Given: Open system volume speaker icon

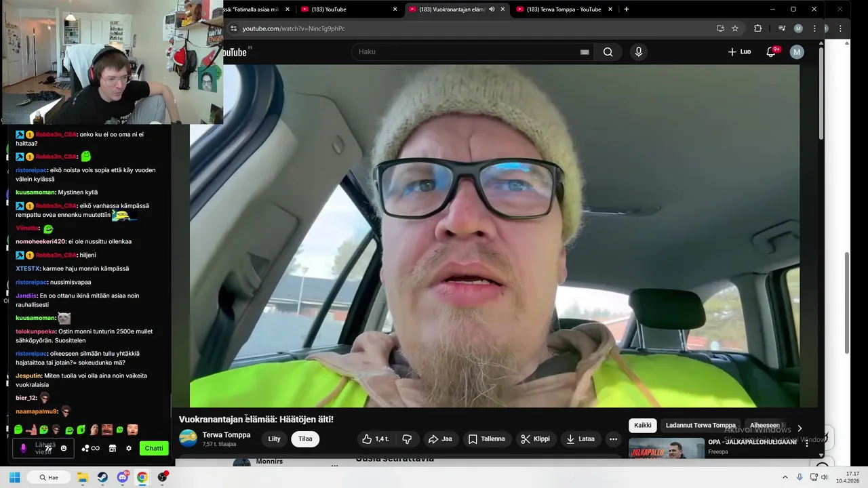Looking at the screenshot, I should [x=824, y=477].
